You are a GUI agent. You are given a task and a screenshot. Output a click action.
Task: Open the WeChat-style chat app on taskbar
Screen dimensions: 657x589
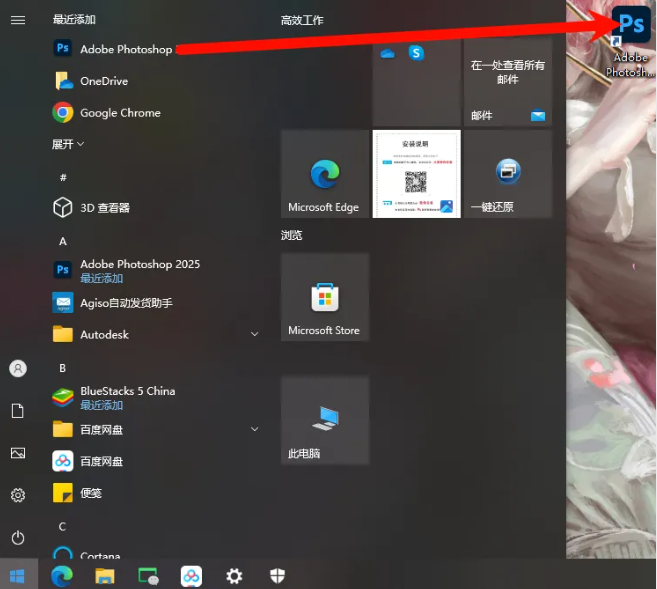[x=148, y=576]
